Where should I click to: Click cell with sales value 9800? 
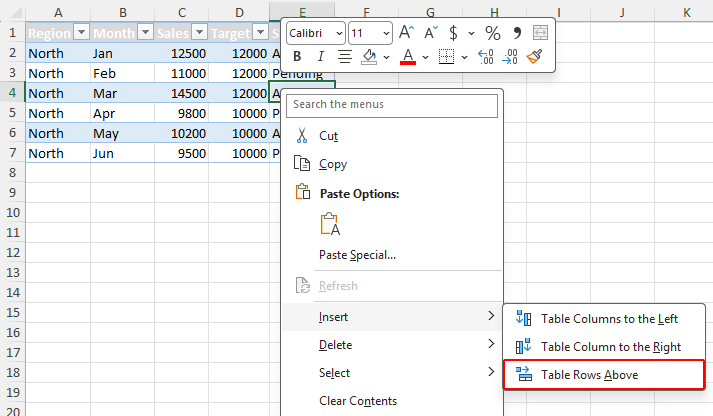181,113
